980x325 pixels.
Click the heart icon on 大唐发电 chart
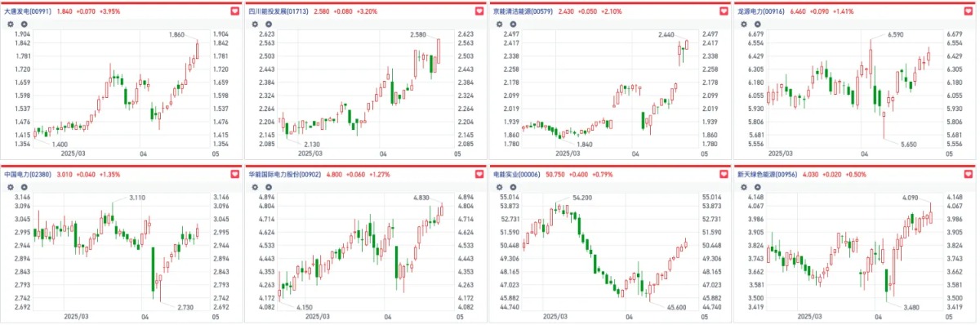click(x=235, y=11)
